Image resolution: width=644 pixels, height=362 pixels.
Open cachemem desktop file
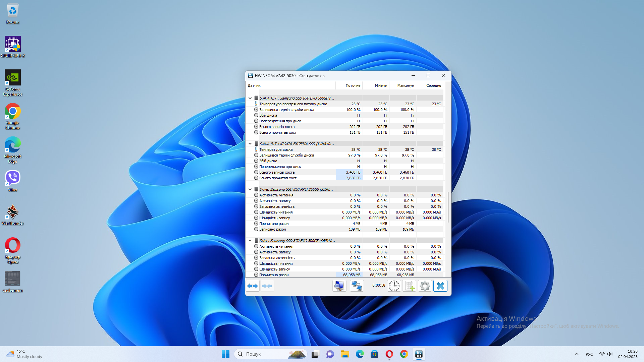(13, 282)
